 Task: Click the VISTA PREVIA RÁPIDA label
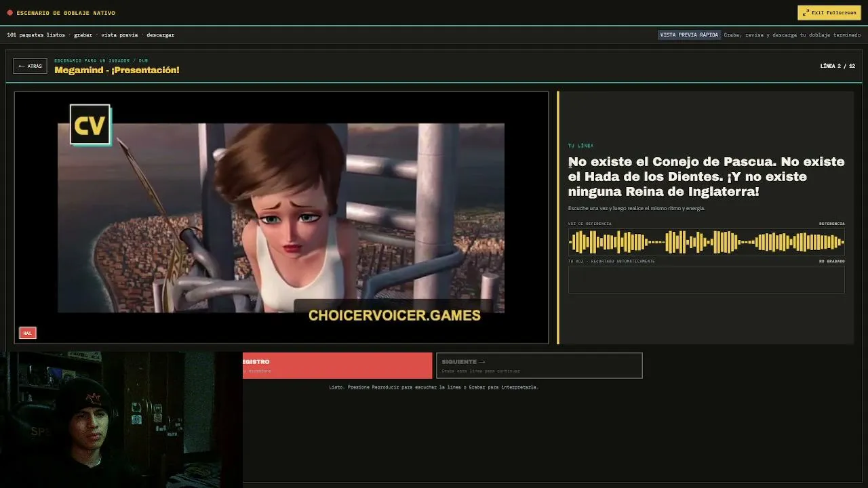click(x=689, y=35)
